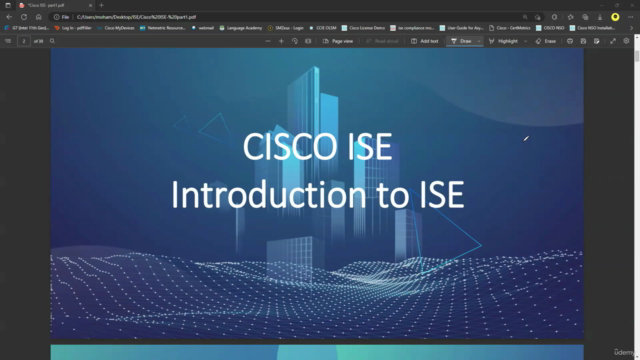640x360 pixels.
Task: Go back in browser history
Action: (9, 17)
